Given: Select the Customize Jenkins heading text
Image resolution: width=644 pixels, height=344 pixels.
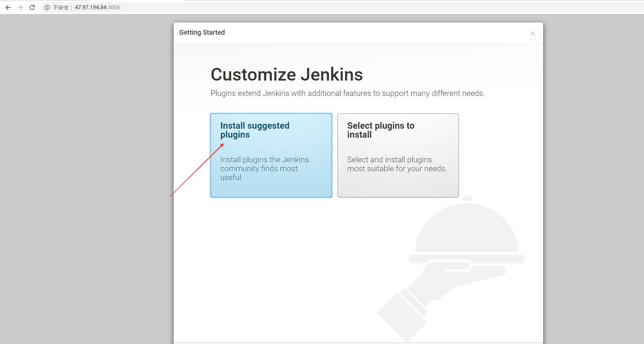Looking at the screenshot, I should point(287,74).
